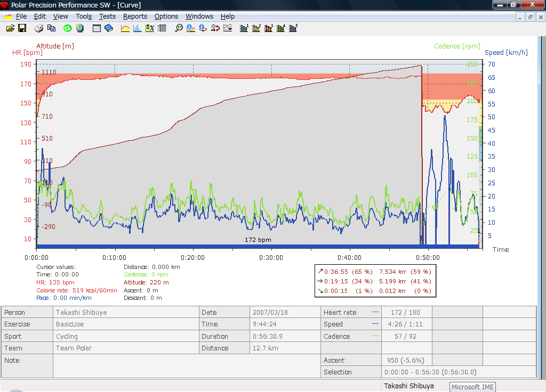Click the magnifier 1:1 zoom reset icon
This screenshot has width=546, height=392.
click(179, 28)
